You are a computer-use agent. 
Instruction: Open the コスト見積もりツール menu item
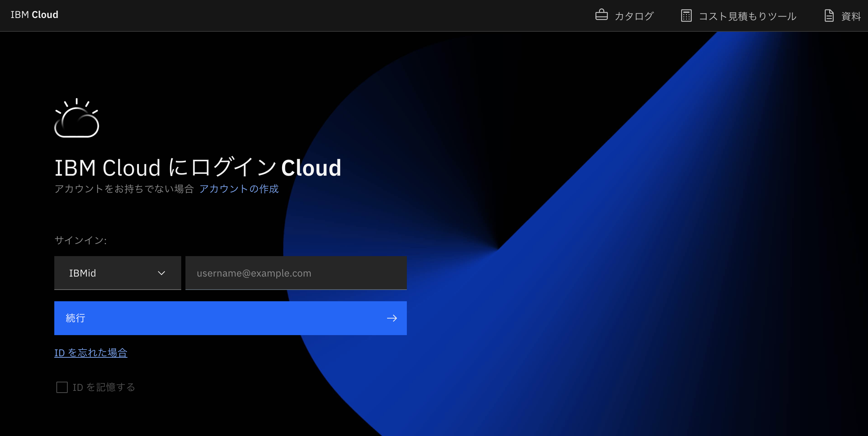747,16
